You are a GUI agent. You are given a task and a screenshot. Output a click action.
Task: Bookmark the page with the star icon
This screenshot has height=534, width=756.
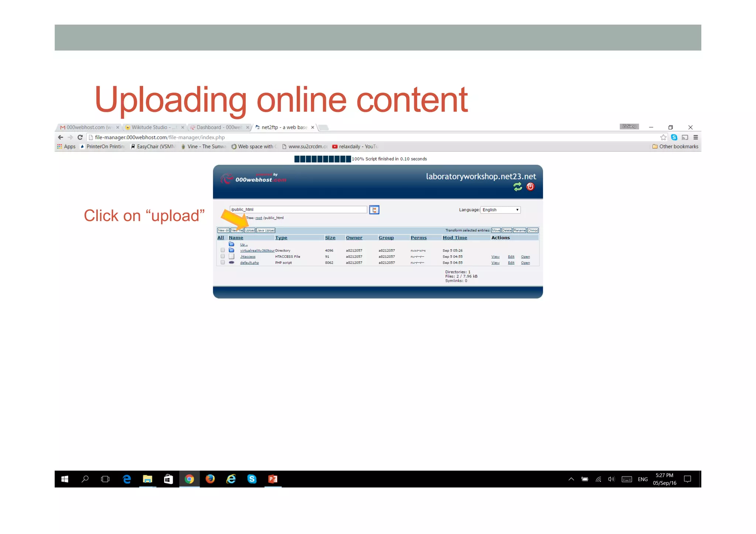[x=663, y=137]
